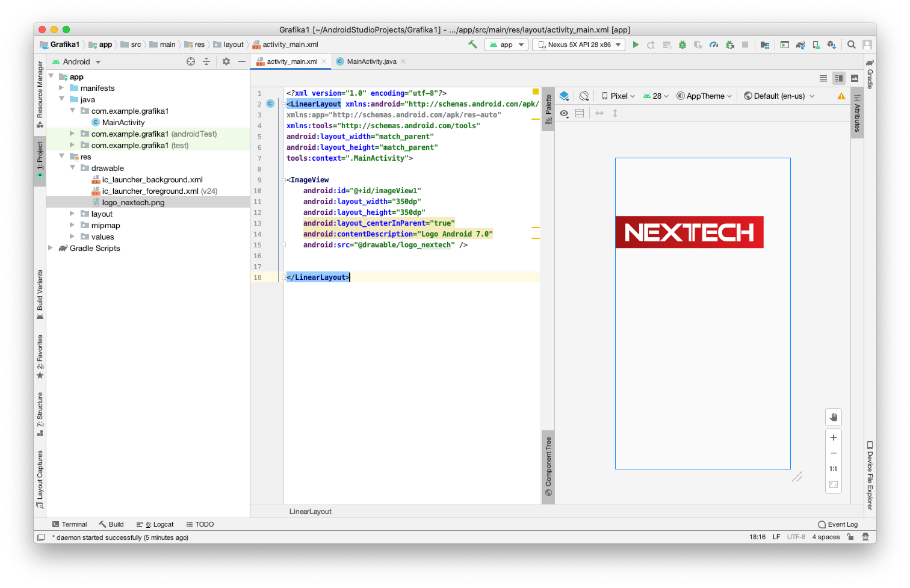Click the Debug app bug icon
910x588 pixels.
click(x=682, y=45)
